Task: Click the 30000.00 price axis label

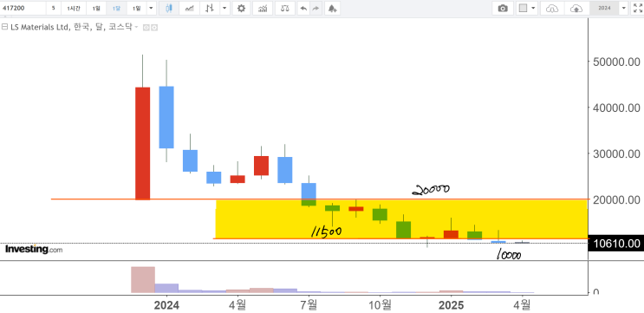Action: point(616,153)
